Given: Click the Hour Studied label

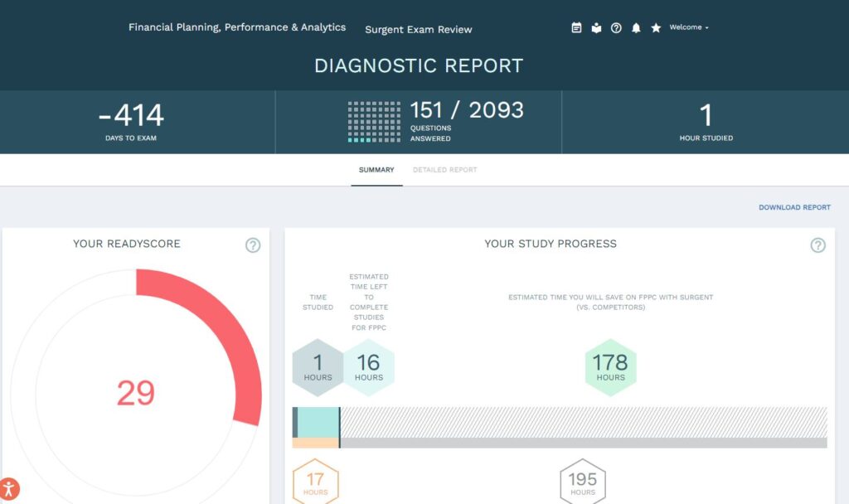Looking at the screenshot, I should pos(706,138).
